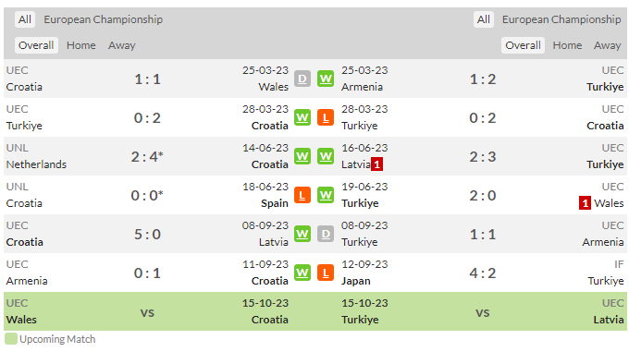Screen dimensions: 629x364
Task: Click the red card badge beside Latvia
Action: click(x=376, y=164)
